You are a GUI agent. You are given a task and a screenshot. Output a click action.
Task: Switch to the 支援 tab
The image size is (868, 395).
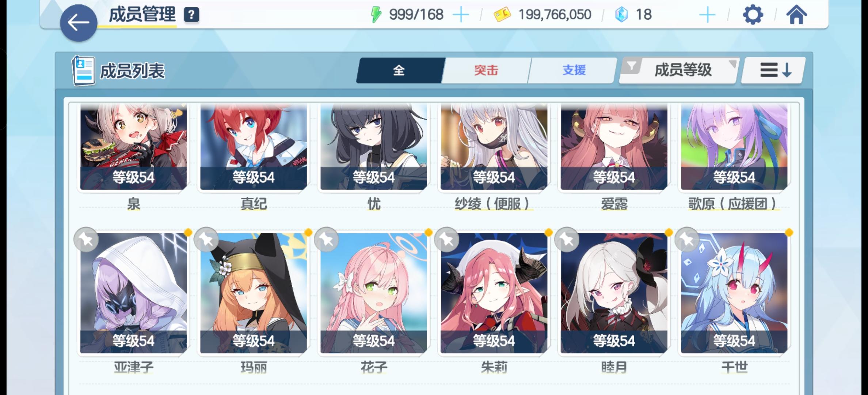(x=574, y=70)
